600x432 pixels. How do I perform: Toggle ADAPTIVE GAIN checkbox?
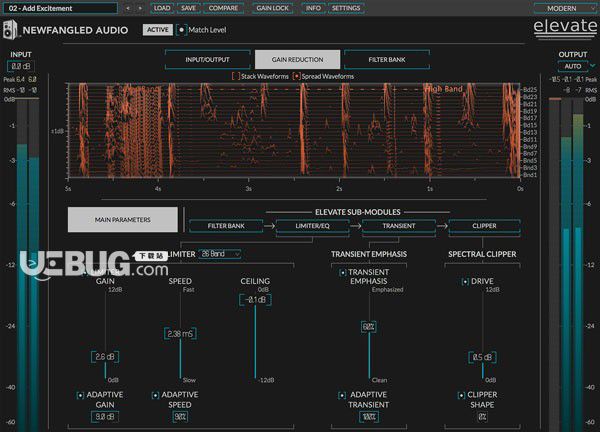coord(80,395)
